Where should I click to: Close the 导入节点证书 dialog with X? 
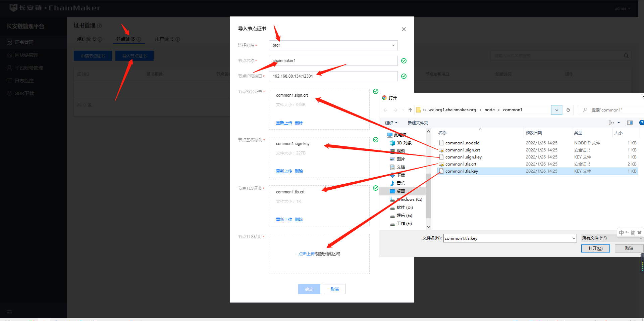(404, 29)
